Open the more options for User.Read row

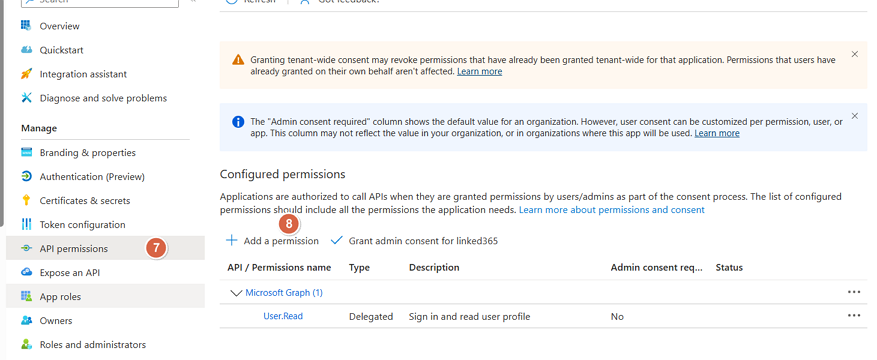click(x=854, y=316)
